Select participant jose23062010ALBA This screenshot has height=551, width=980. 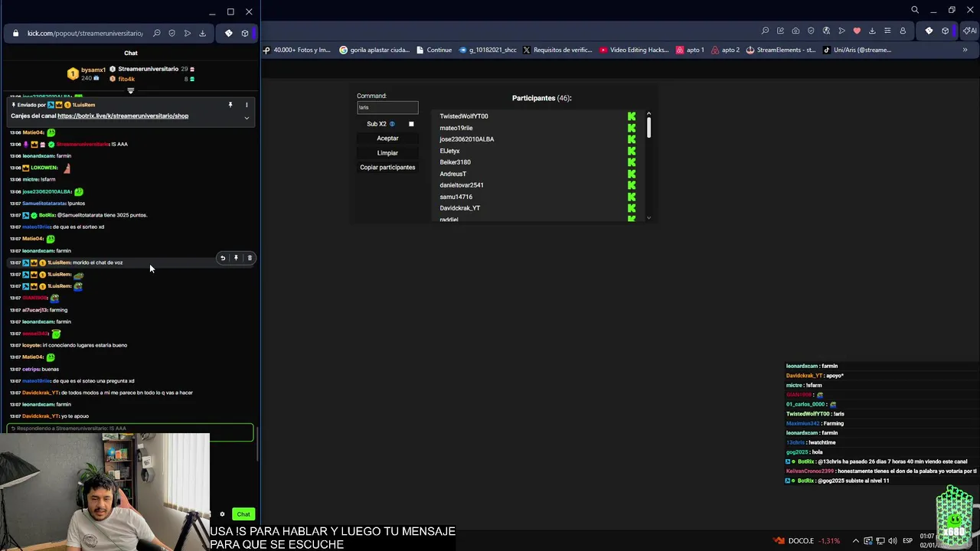point(466,139)
